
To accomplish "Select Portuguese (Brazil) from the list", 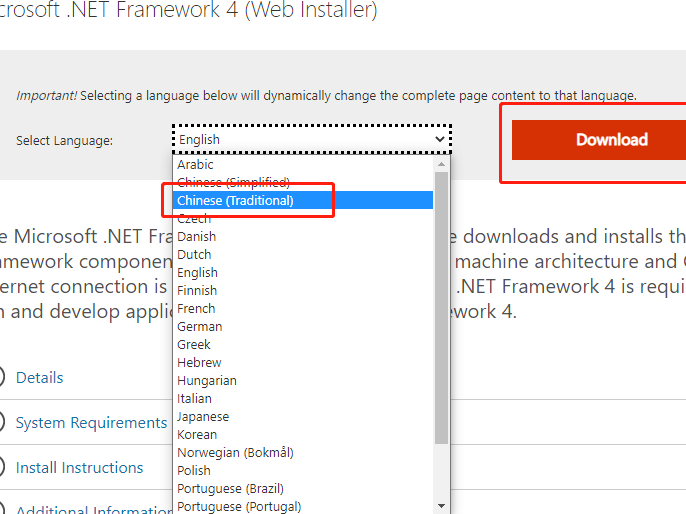I will (303, 488).
